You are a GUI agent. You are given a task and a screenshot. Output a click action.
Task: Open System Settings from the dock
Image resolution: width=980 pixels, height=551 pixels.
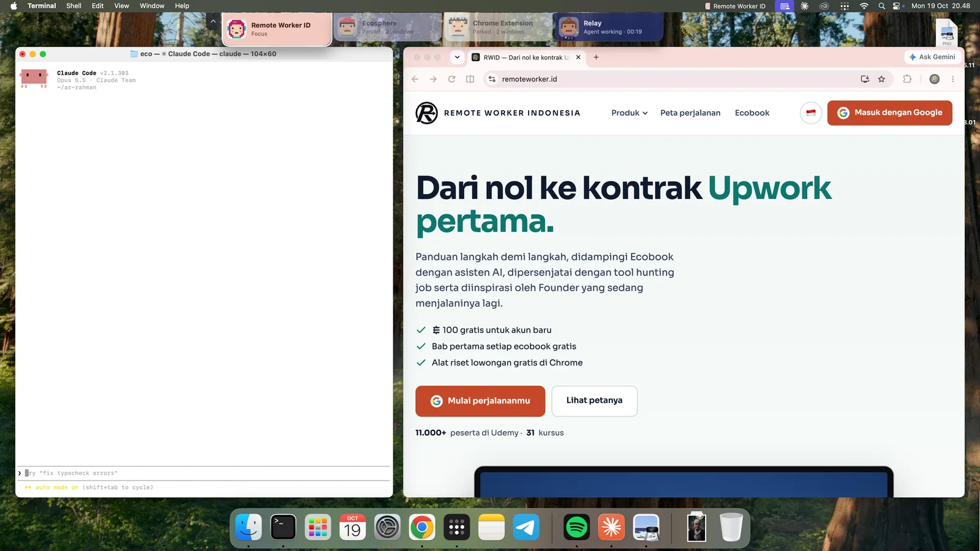(x=387, y=527)
